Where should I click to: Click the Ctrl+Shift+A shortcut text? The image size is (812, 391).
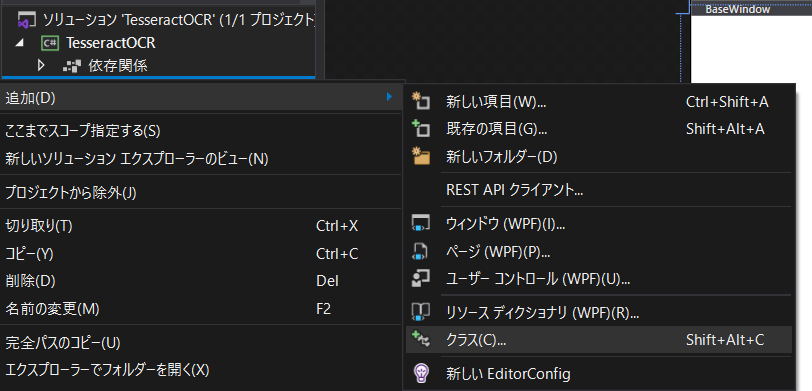tap(727, 102)
